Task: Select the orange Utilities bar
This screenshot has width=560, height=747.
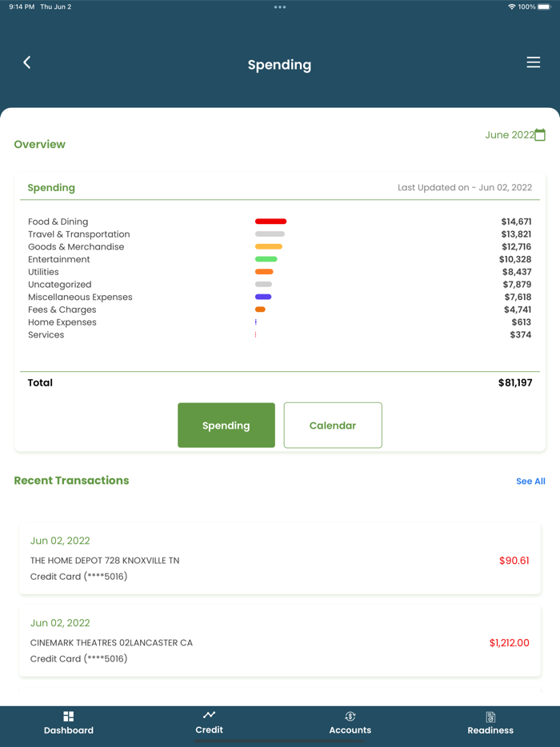Action: click(264, 272)
